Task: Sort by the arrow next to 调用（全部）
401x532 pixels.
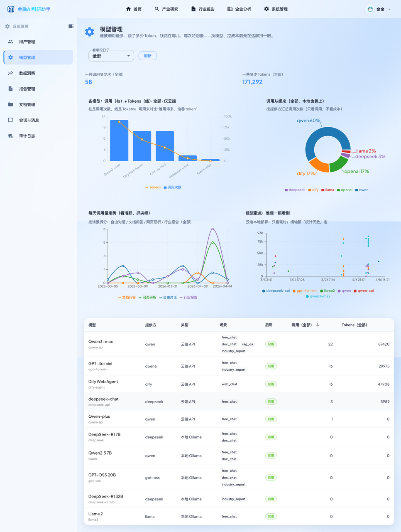Action: click(318, 325)
